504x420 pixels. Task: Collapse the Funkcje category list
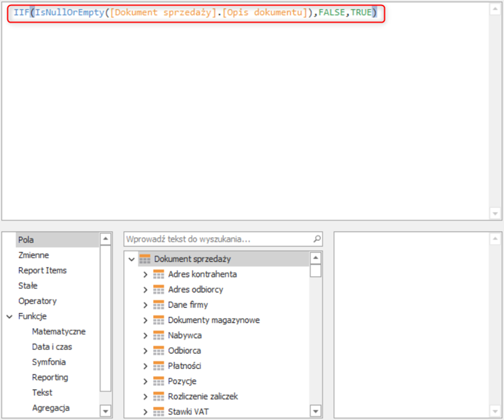tap(10, 316)
